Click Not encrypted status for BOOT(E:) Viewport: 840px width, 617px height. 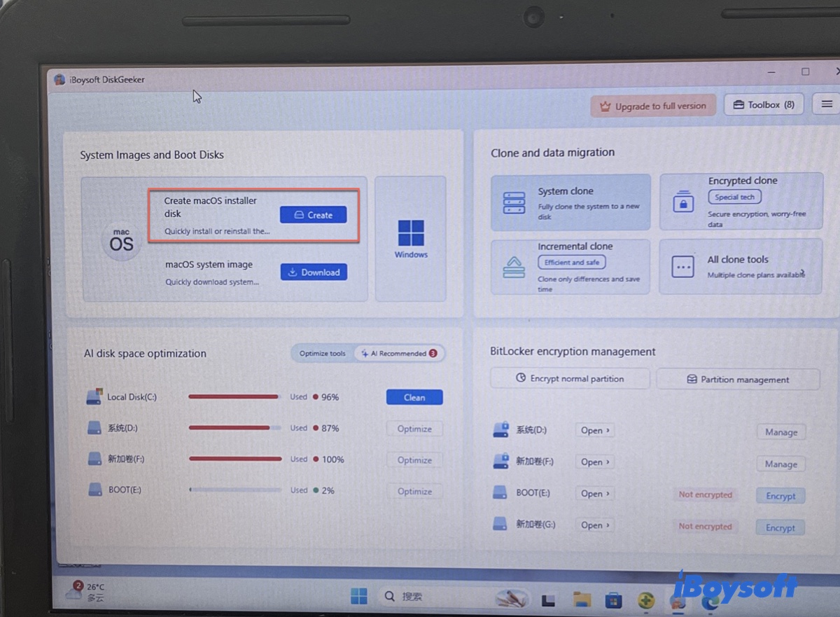point(705,494)
